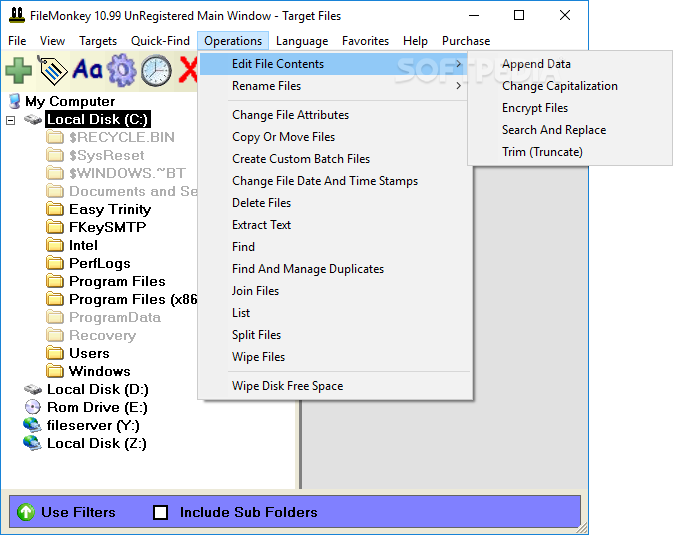The image size is (673, 535).
Task: Open the Help menu
Action: point(415,41)
